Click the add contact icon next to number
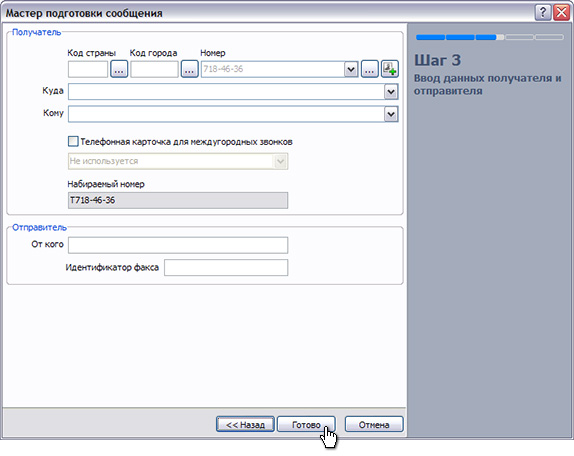The height and width of the screenshot is (456, 574). point(390,69)
